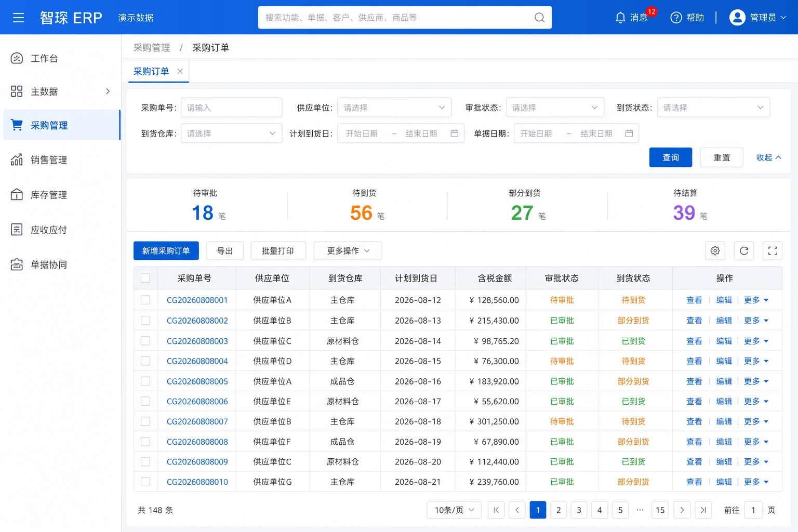This screenshot has width=798, height=532.
Task: Click 查看 for CG20260808005
Action: click(x=694, y=381)
